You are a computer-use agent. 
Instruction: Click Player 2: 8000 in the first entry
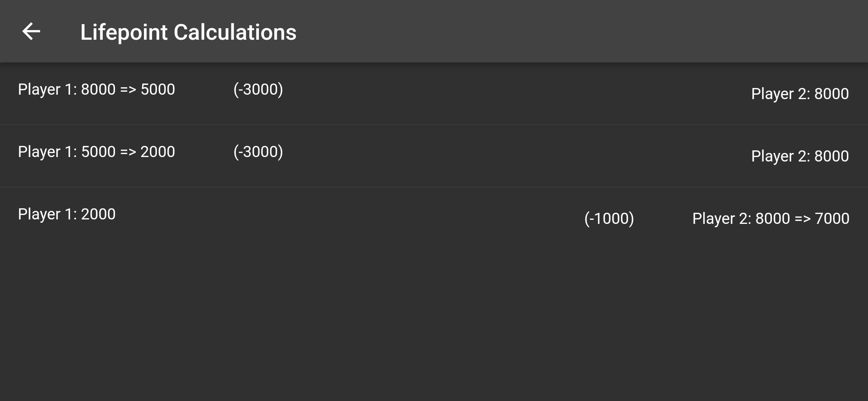800,94
